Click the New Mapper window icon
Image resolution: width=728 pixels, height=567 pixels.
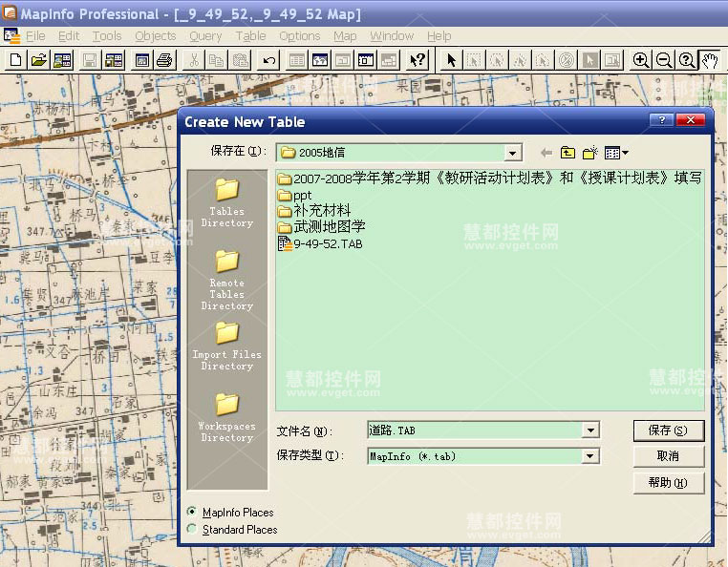click(320, 60)
